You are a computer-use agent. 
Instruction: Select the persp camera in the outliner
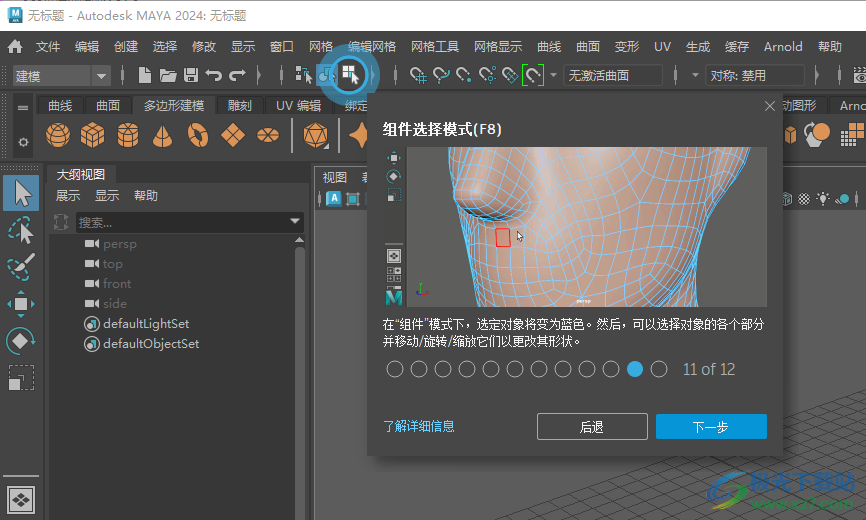[x=119, y=244]
